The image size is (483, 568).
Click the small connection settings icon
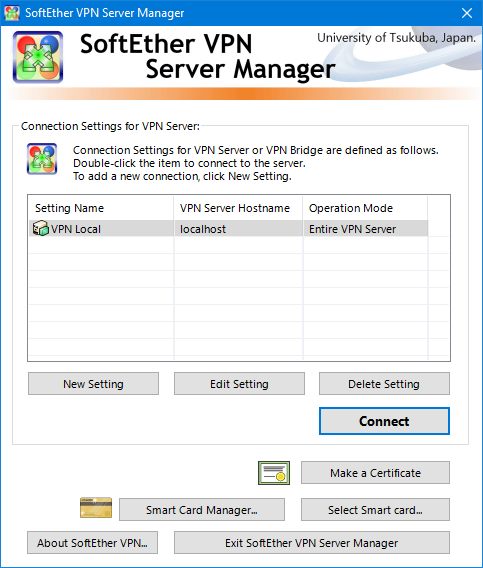pos(42,159)
